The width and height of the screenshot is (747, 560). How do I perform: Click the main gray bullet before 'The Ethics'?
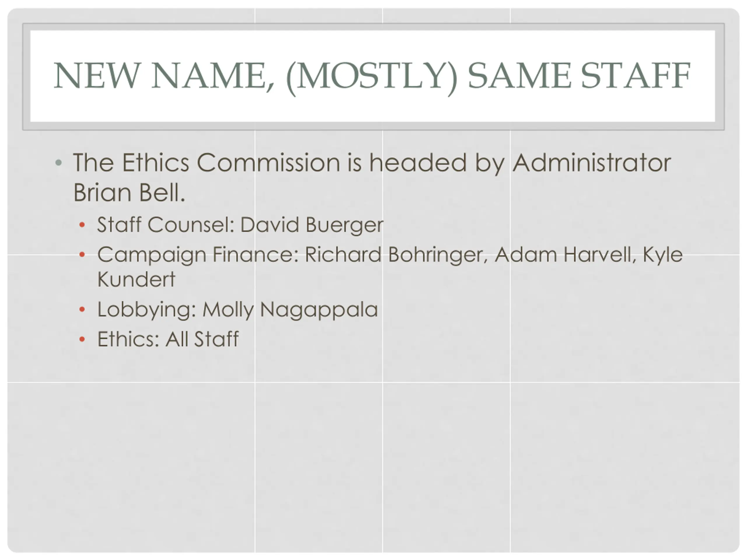point(58,163)
